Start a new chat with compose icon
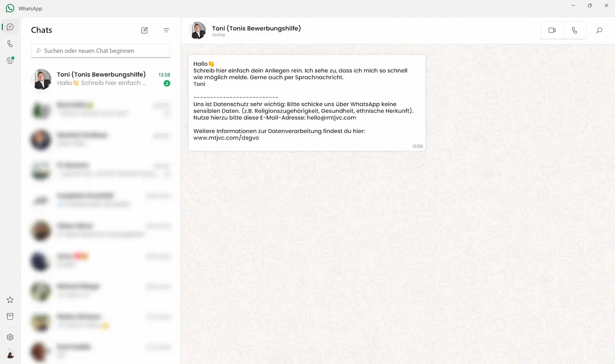Viewport: 615px width, 364px height. pyautogui.click(x=145, y=30)
